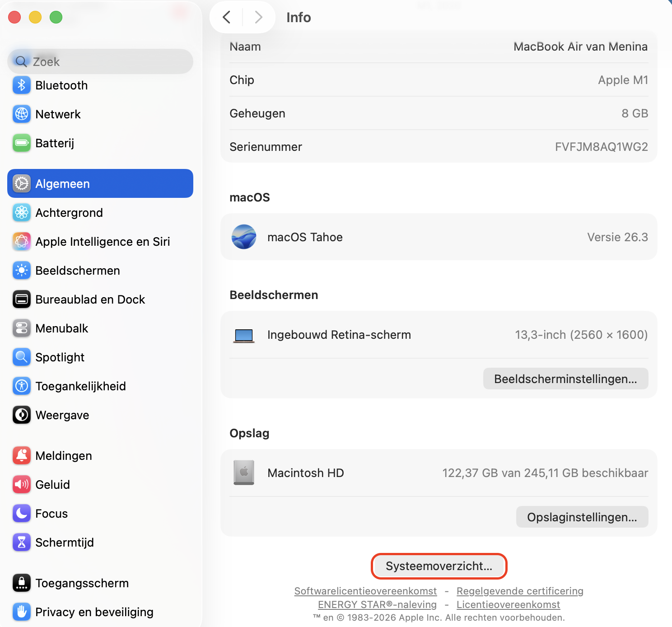Open Geluid settings

[21, 484]
